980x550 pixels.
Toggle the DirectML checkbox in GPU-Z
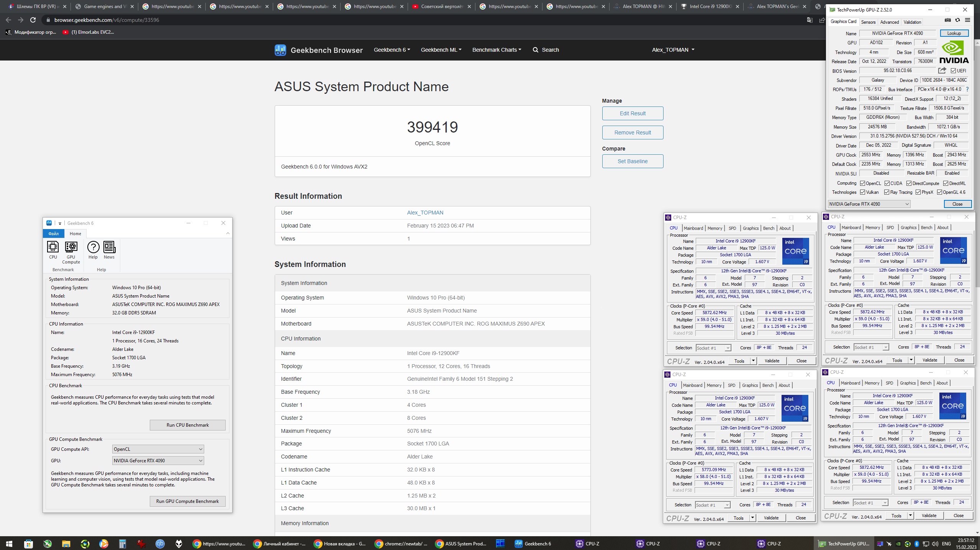point(946,183)
